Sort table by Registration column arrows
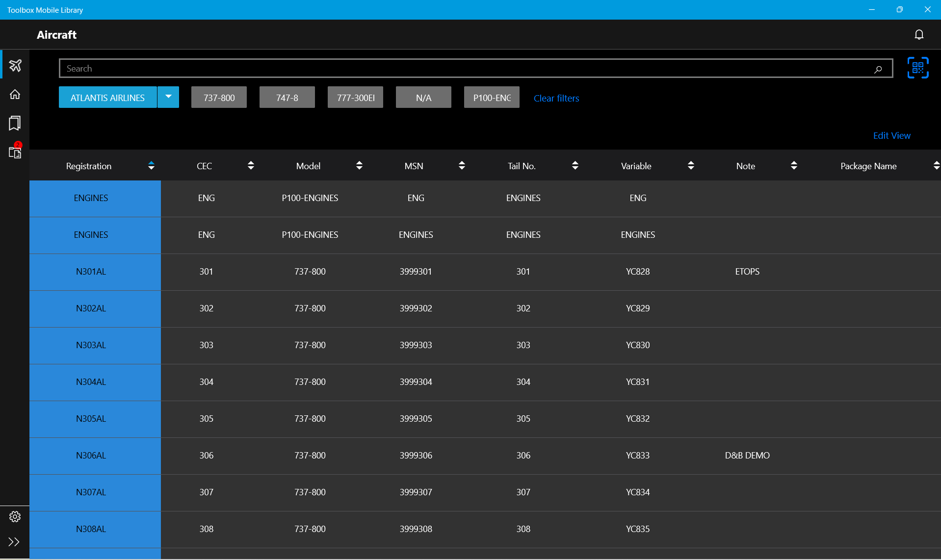This screenshot has width=941, height=560. pyautogui.click(x=151, y=166)
